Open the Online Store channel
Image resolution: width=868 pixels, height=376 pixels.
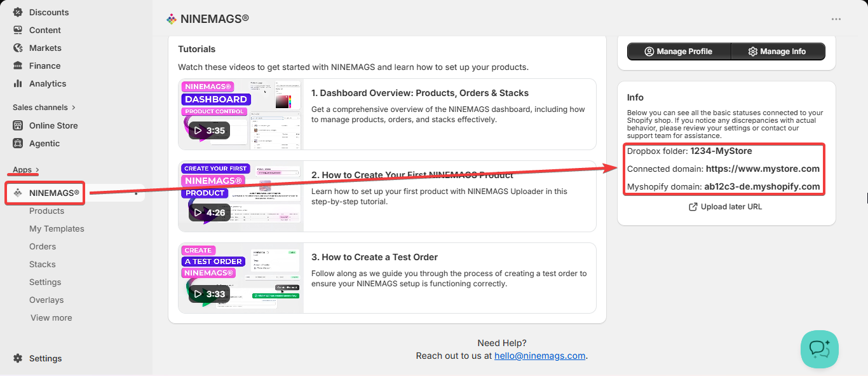53,125
